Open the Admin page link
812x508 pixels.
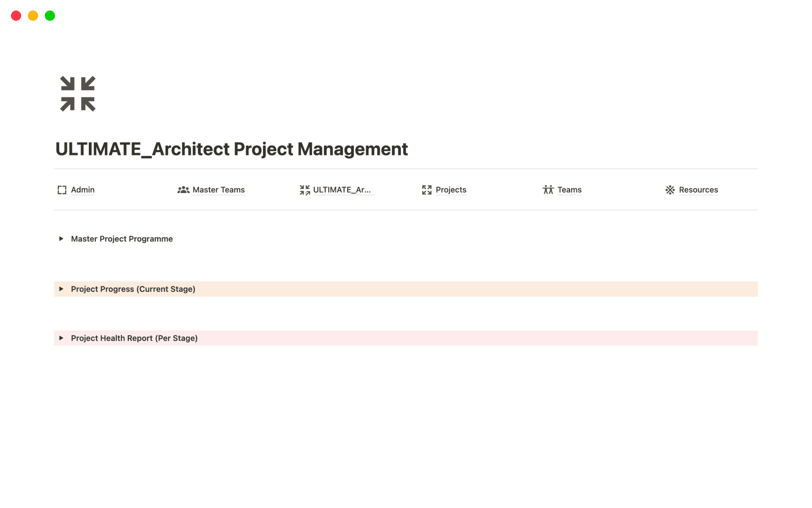coord(83,190)
